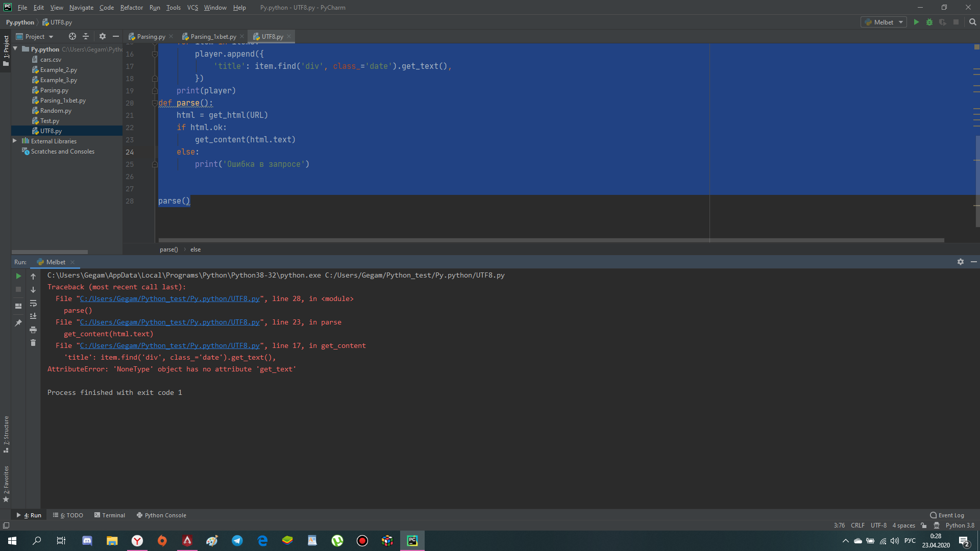
Task: Select Test.py in project tree
Action: [50, 121]
